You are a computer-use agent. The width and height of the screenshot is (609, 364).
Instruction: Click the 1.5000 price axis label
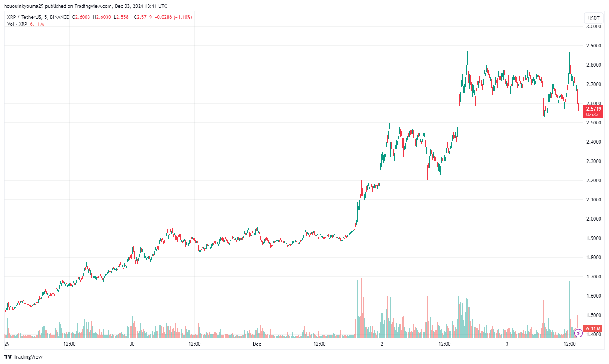(x=593, y=315)
